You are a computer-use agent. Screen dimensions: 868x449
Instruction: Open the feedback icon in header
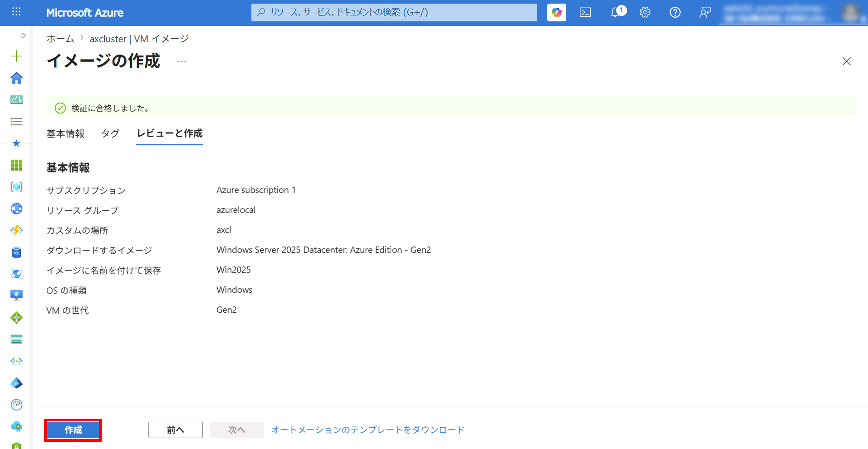point(705,12)
